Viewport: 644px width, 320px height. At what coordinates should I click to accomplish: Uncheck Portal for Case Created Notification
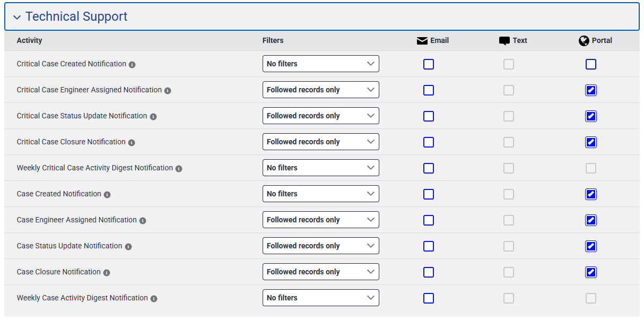pyautogui.click(x=591, y=194)
